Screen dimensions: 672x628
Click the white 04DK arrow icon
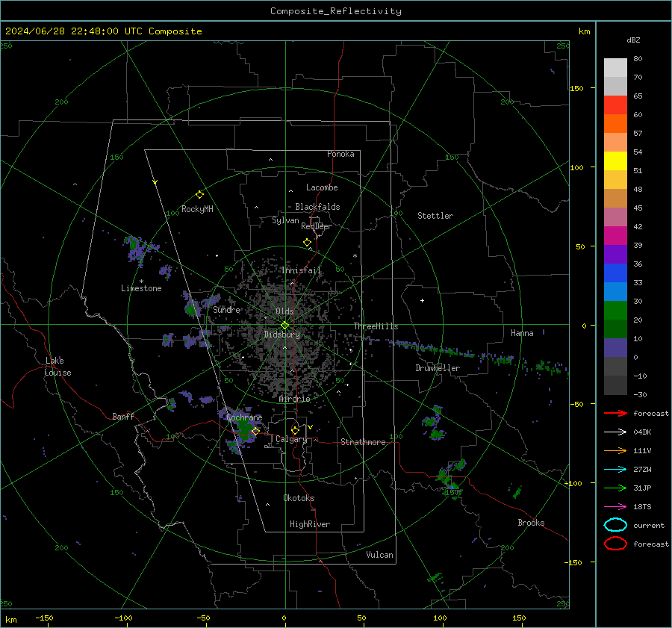click(x=615, y=432)
